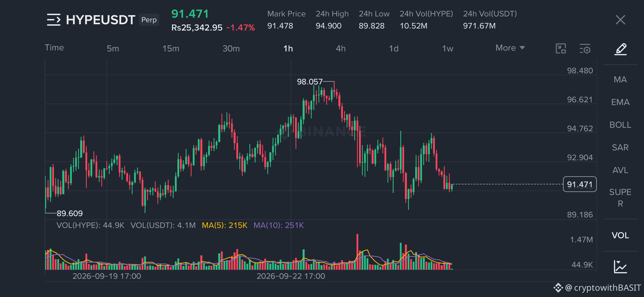Choose the 1d timeframe
Screen dimensions: 644x297
pos(394,48)
